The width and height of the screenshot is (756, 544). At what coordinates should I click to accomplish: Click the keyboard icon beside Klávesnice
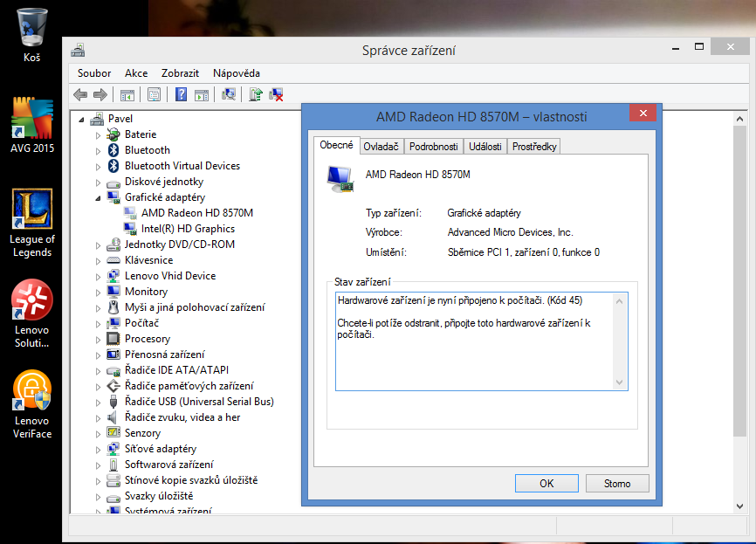(113, 260)
